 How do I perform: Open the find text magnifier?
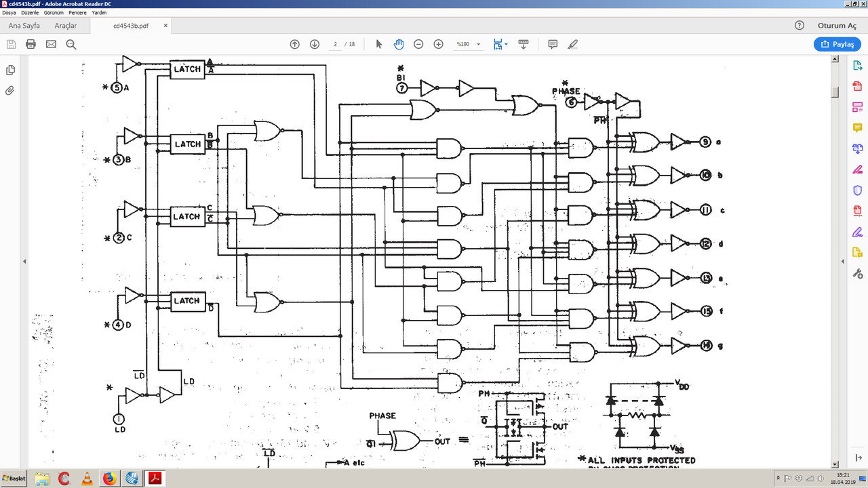point(71,44)
